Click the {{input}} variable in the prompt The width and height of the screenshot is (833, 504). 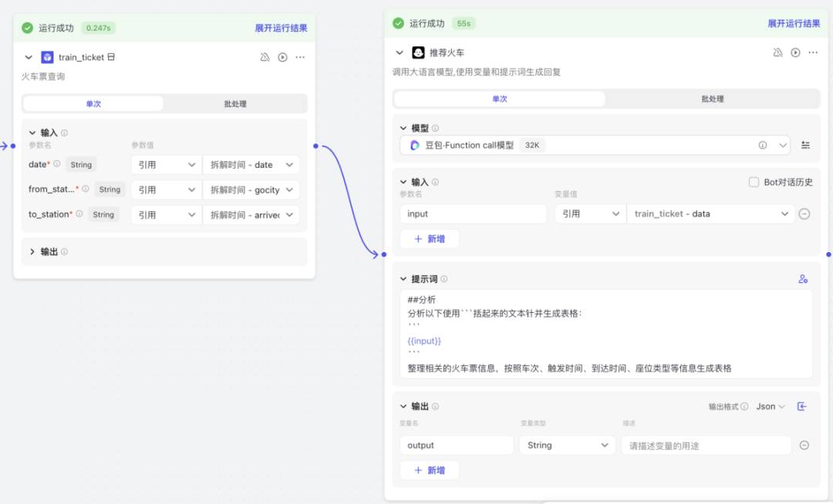coord(424,341)
